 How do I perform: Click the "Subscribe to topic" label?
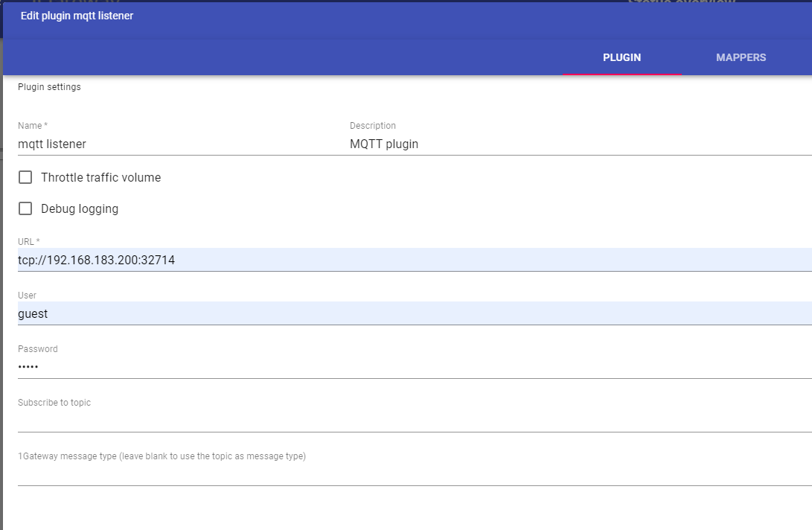54,403
